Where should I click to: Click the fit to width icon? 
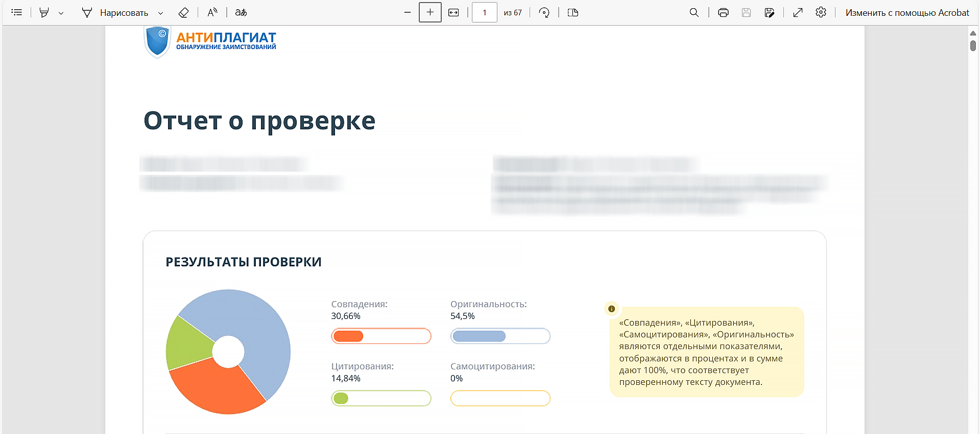453,13
